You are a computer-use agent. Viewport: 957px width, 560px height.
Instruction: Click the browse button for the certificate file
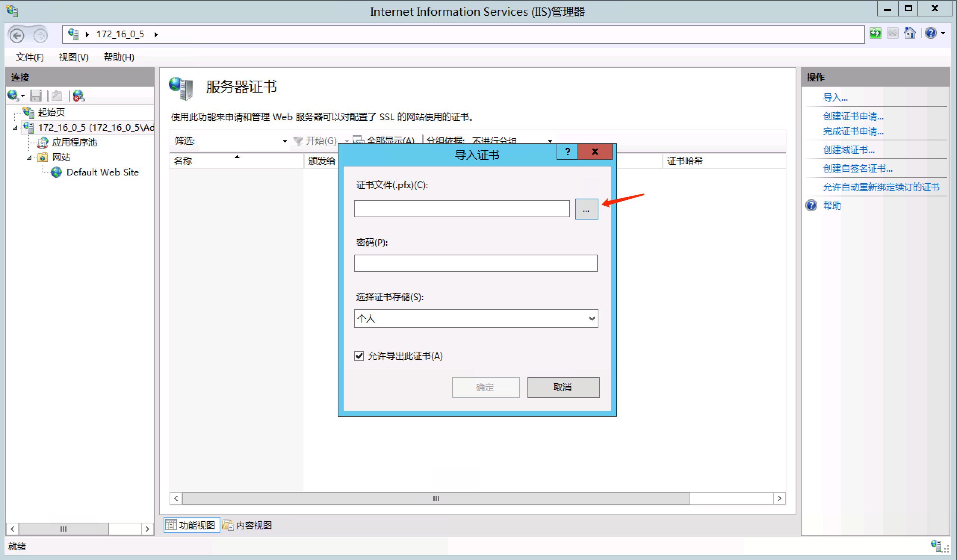point(586,209)
